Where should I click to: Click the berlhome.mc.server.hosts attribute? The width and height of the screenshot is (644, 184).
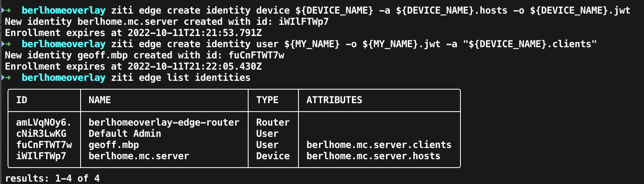373,156
